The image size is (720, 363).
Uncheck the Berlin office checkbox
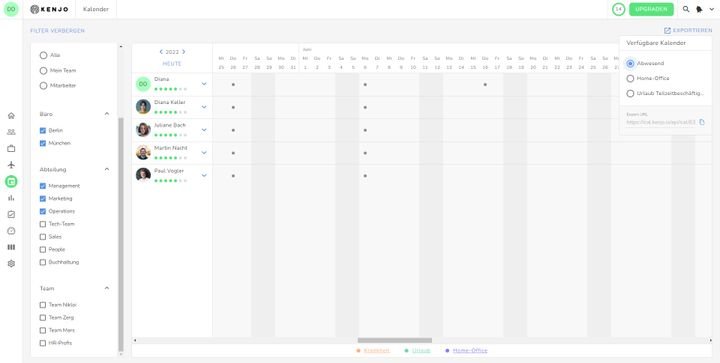(x=43, y=131)
